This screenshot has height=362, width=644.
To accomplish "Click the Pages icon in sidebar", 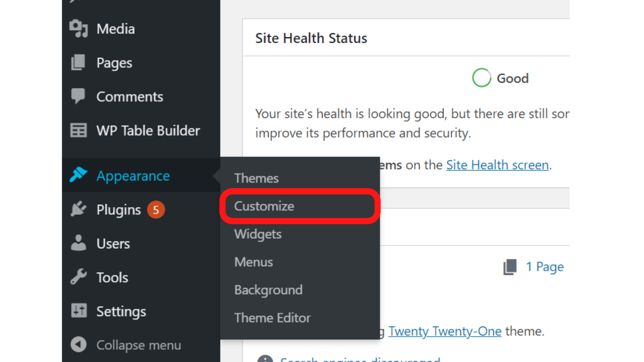I will (78, 62).
